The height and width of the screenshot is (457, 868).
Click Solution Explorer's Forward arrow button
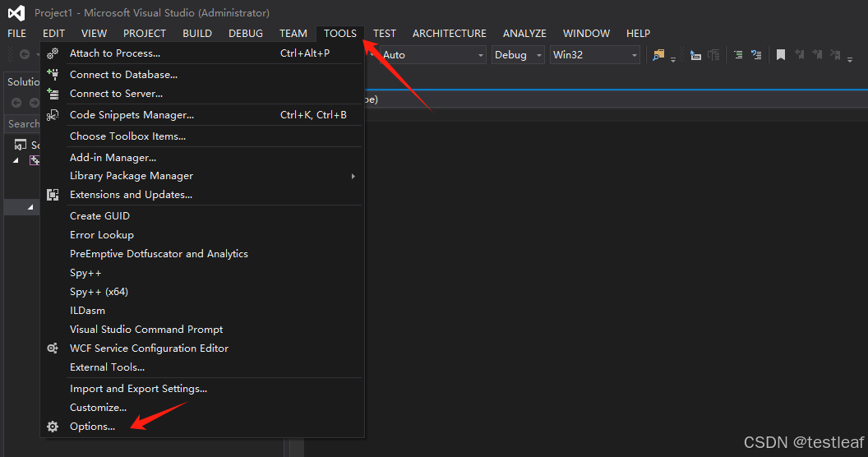35,103
